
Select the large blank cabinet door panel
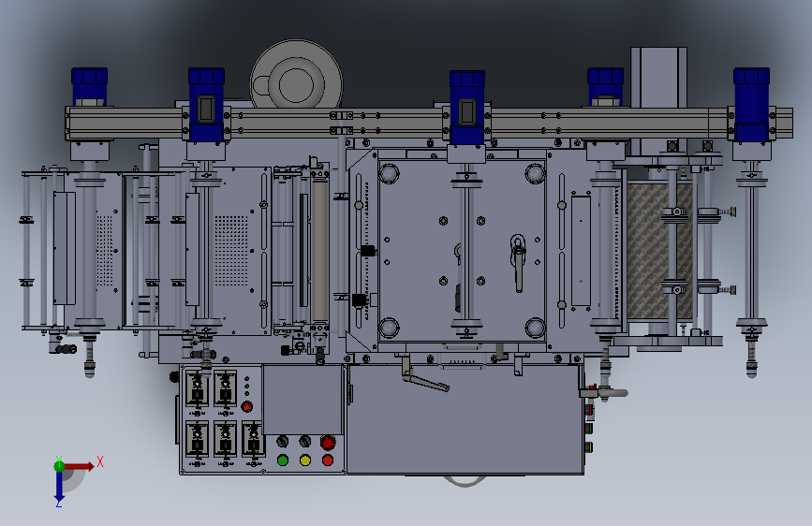coord(465,419)
